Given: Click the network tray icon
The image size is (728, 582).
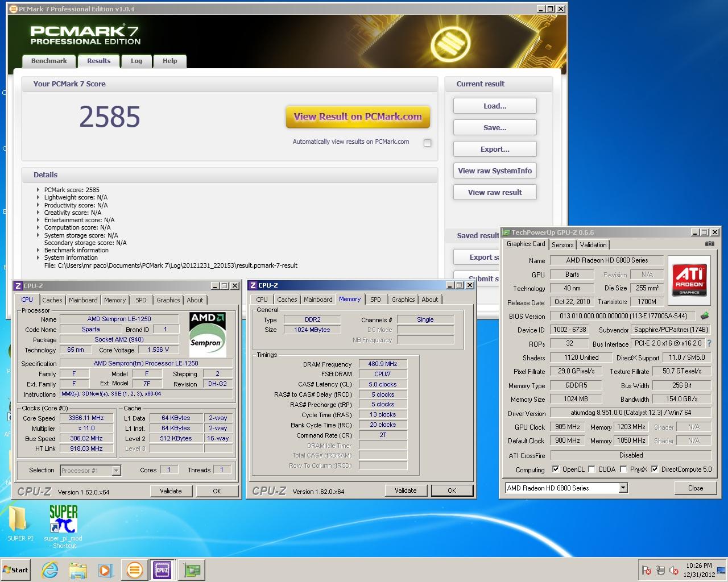Looking at the screenshot, I should click(x=660, y=570).
